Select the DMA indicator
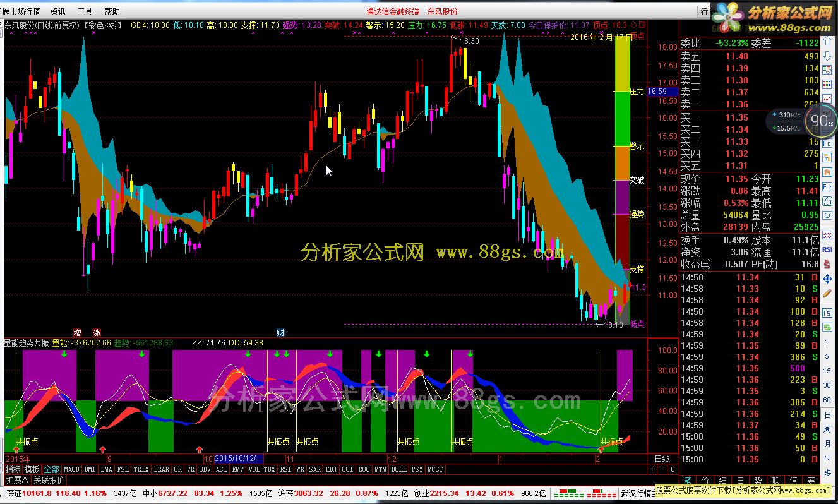Viewport: 838px width, 504px height. 107,469
